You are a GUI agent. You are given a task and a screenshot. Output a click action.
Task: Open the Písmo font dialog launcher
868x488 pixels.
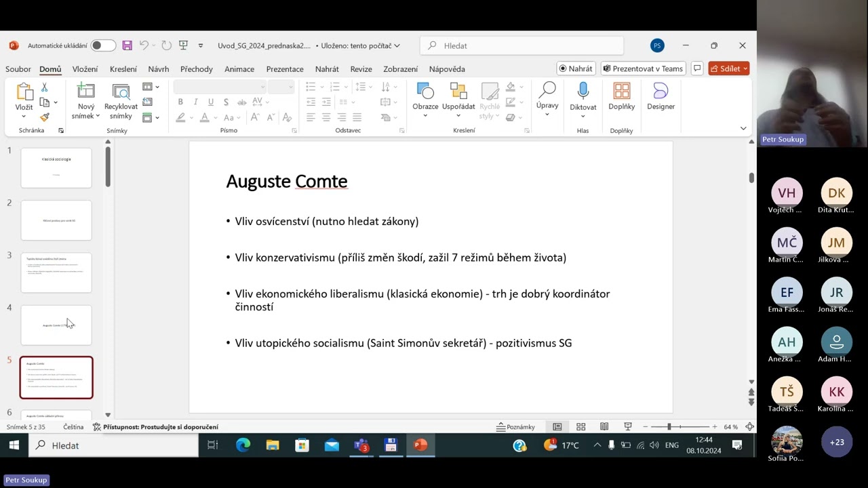pyautogui.click(x=294, y=130)
